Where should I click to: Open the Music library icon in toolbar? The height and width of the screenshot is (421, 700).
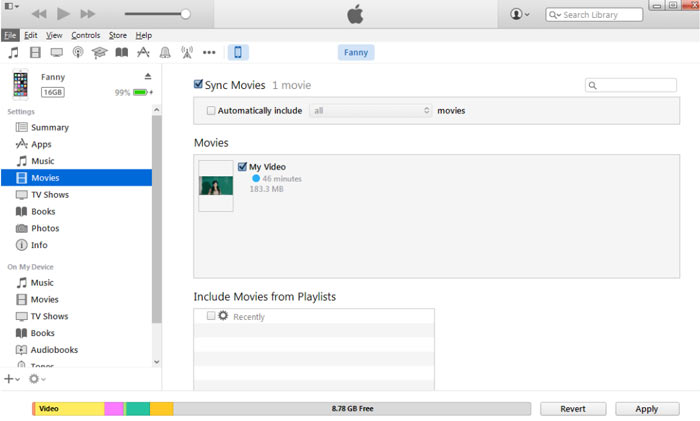[13, 53]
